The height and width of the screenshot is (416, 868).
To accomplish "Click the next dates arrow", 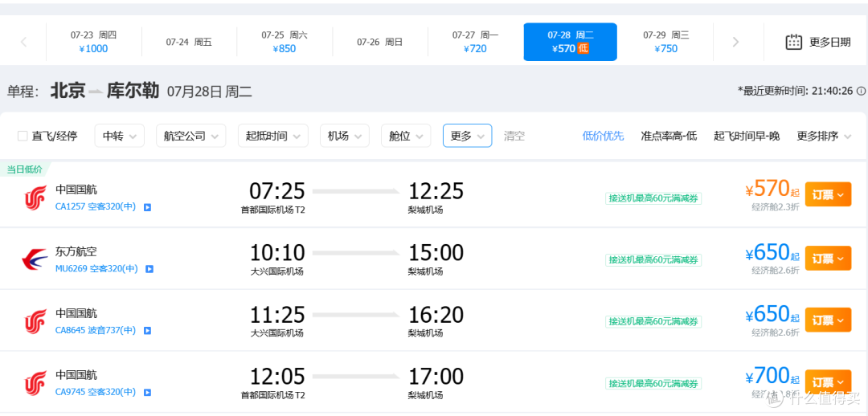I will [735, 42].
